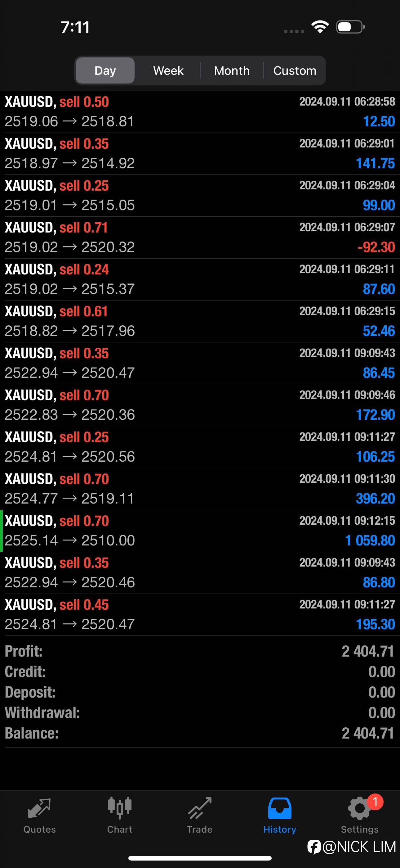Open the trade with profit 1 059.80

(x=200, y=531)
